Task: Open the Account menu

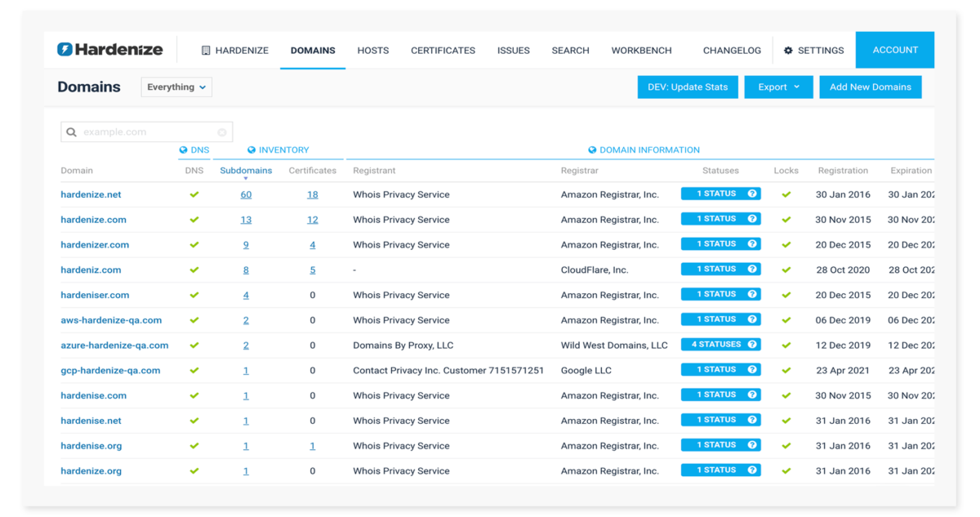Action: (x=895, y=50)
